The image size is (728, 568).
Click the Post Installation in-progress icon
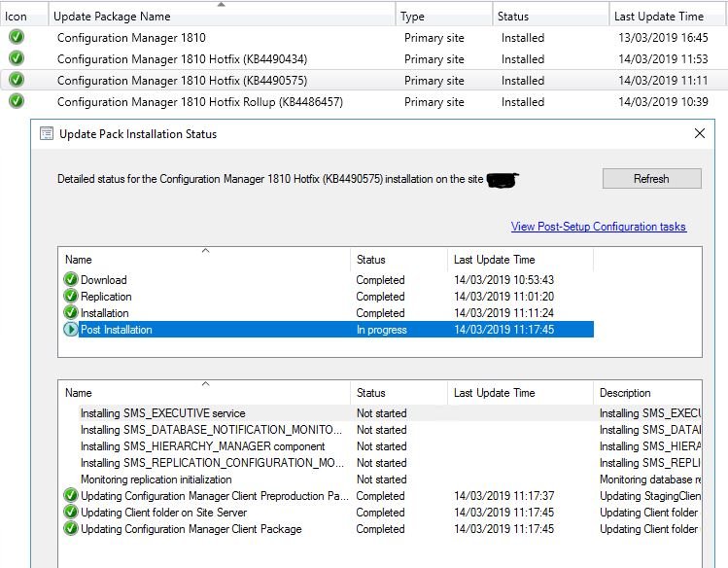coord(71,330)
